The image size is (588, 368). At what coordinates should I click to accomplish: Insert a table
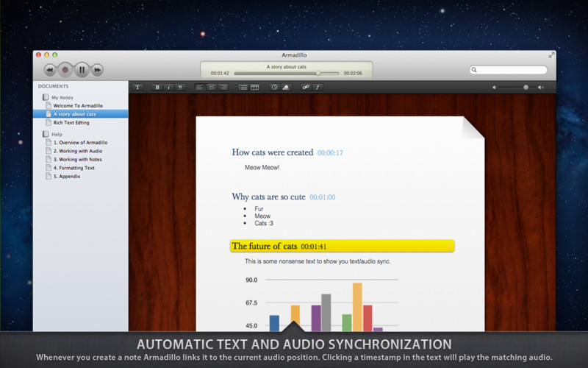pos(255,87)
